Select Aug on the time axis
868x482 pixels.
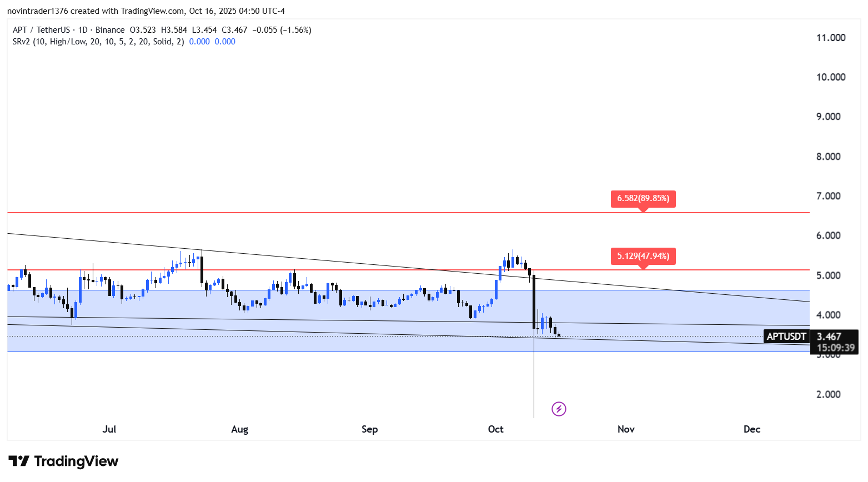[x=240, y=429]
